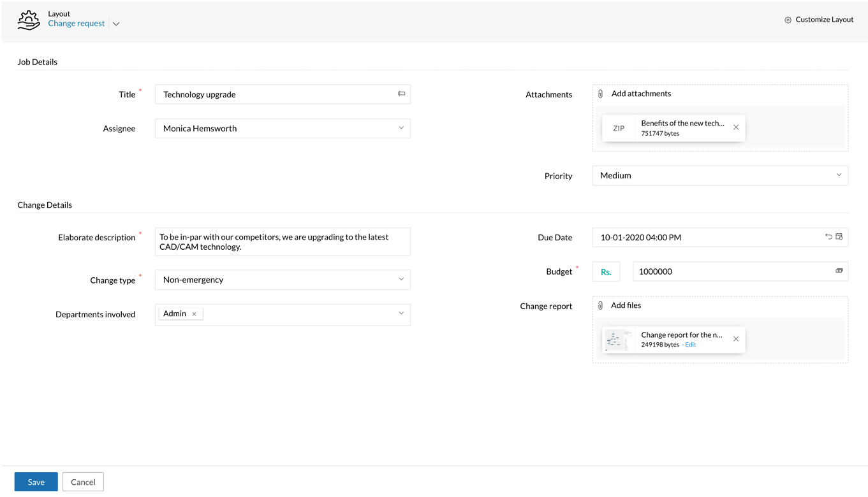
Task: Select the Change Details section heading
Action: 45,205
